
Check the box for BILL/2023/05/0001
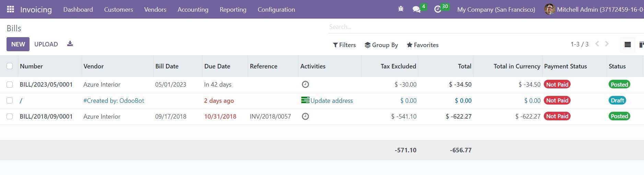[x=10, y=85]
